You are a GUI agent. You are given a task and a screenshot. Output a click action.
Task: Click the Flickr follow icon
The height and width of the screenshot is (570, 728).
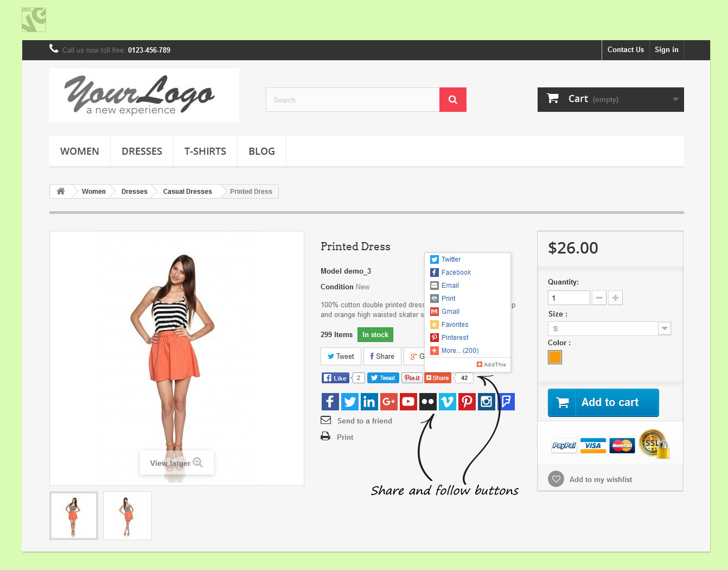[427, 402]
